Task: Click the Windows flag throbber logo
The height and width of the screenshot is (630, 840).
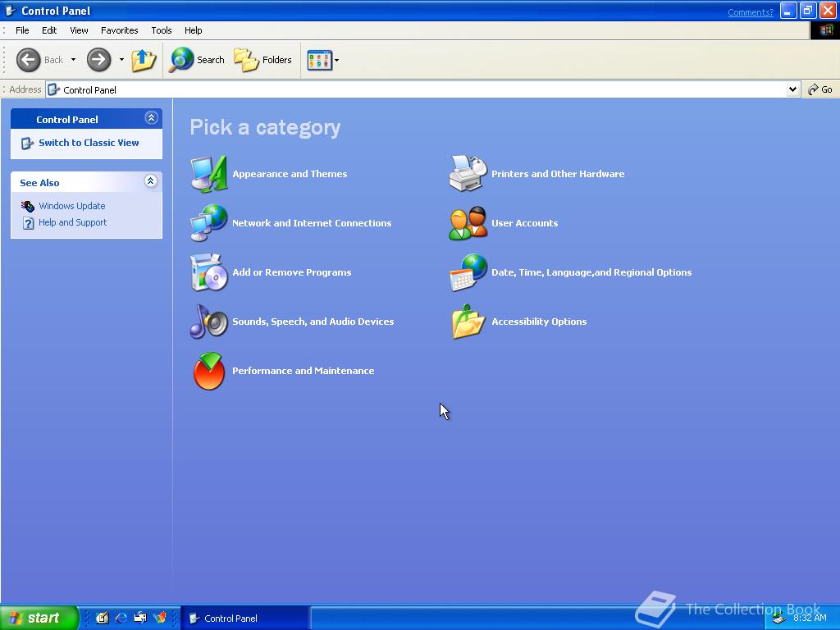Action: coord(825,30)
